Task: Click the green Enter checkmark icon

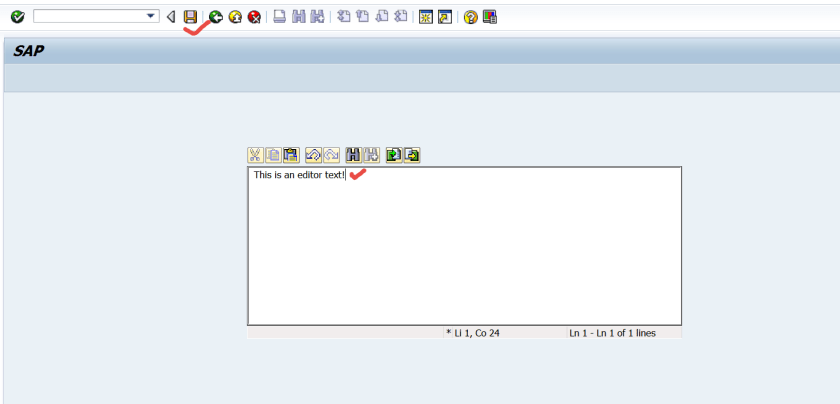Action: point(18,17)
